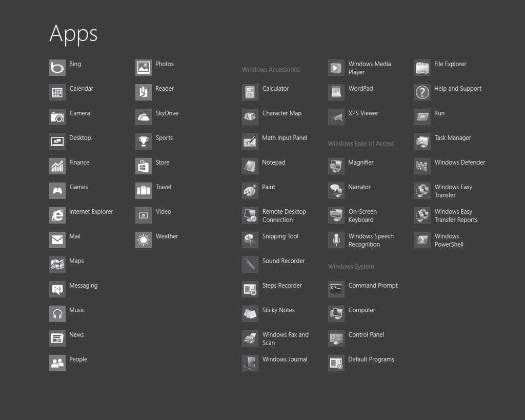Open the Windows PowerShell icon
The height and width of the screenshot is (420, 525).
[422, 240]
